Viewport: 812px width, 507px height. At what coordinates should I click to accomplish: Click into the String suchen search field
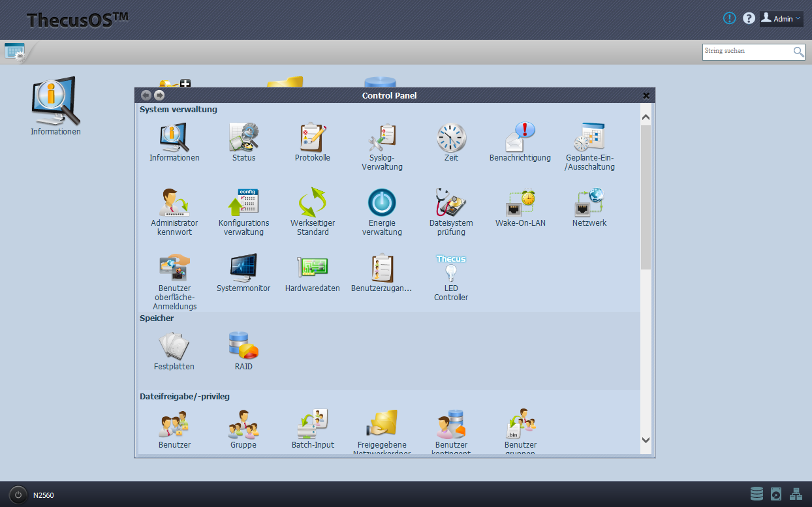(747, 52)
